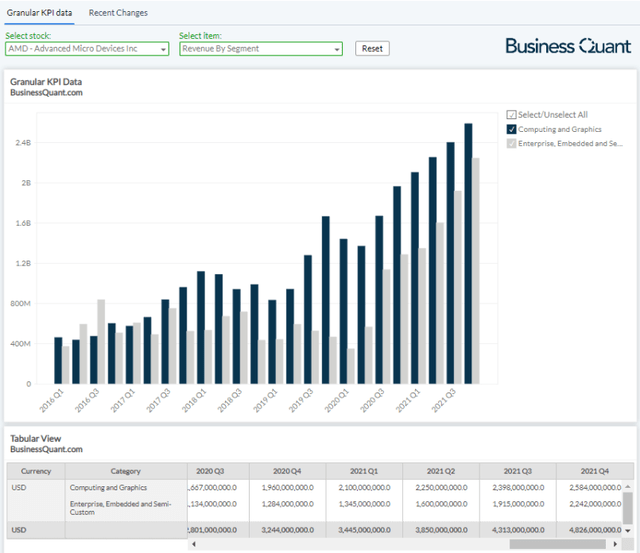The width and height of the screenshot is (640, 553).
Task: Switch to Recent Changes tab
Action: 118,13
